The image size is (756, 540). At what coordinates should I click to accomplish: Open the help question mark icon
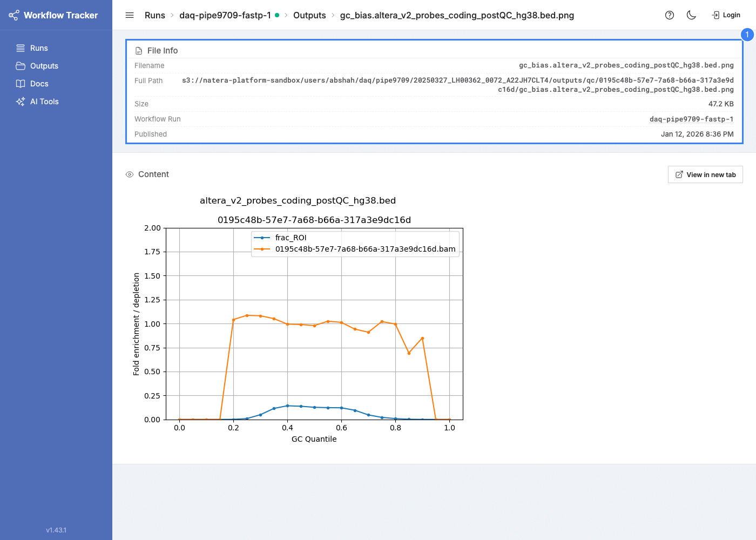(670, 15)
